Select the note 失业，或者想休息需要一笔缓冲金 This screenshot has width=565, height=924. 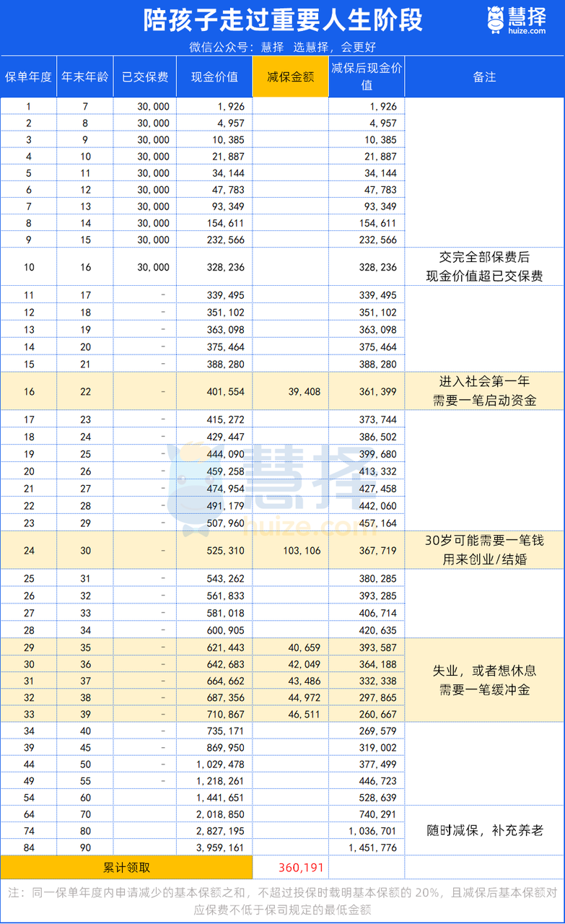coord(484,680)
